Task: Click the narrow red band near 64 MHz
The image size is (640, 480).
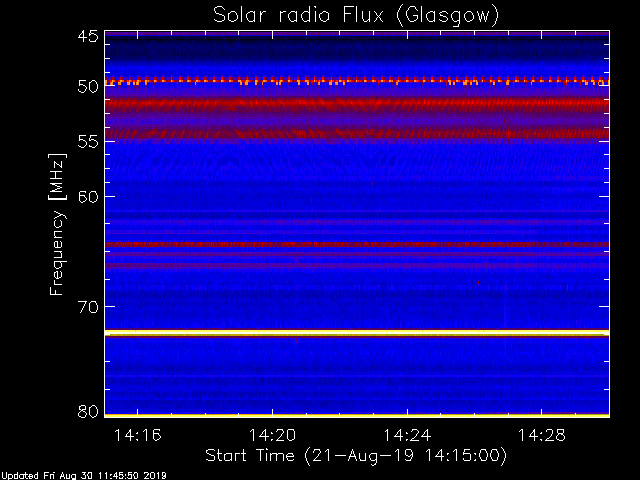Action: [357, 244]
